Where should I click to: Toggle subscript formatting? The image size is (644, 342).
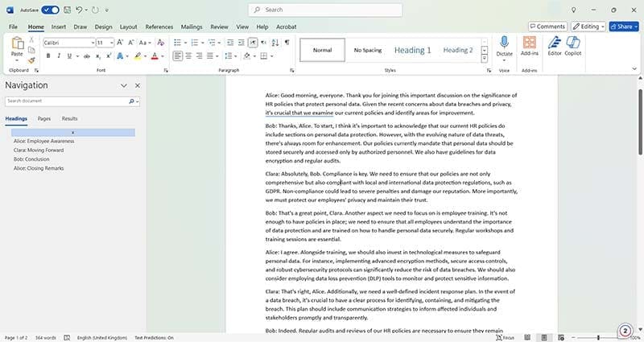(97, 56)
